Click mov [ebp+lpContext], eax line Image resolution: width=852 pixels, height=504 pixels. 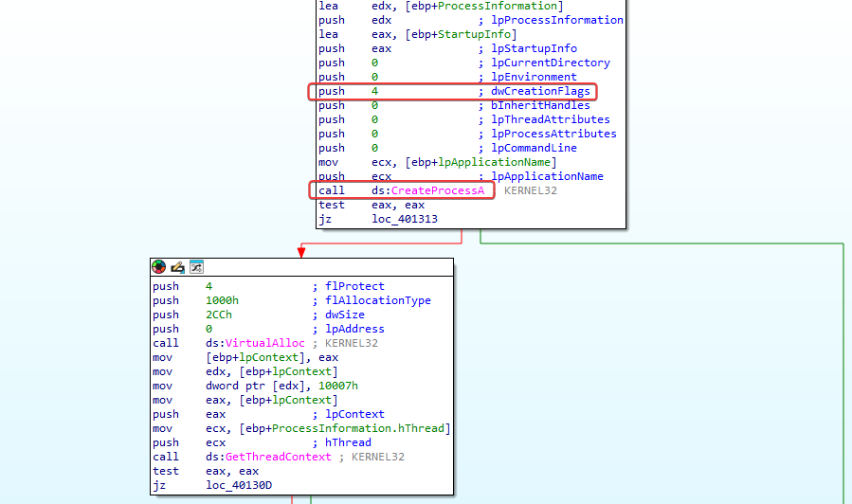pos(245,357)
